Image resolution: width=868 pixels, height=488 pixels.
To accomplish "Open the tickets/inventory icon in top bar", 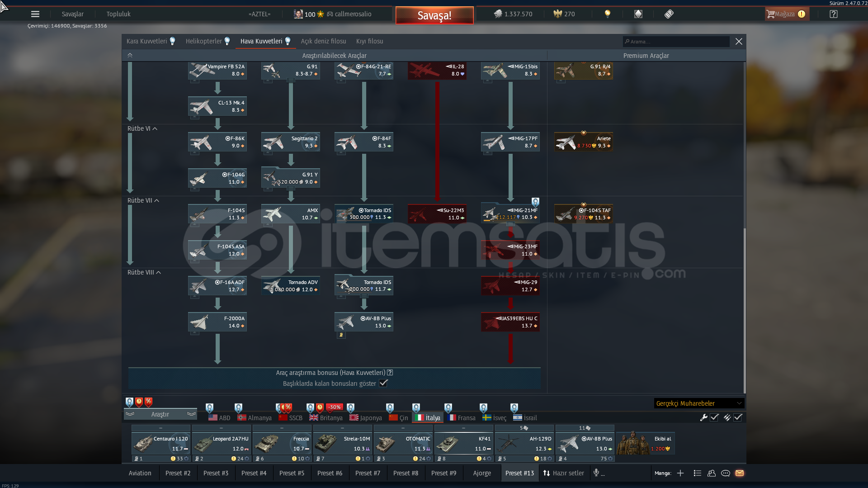I will tap(669, 14).
